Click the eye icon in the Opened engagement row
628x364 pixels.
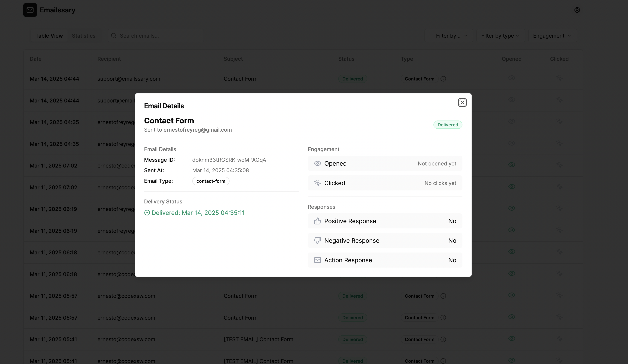317,164
